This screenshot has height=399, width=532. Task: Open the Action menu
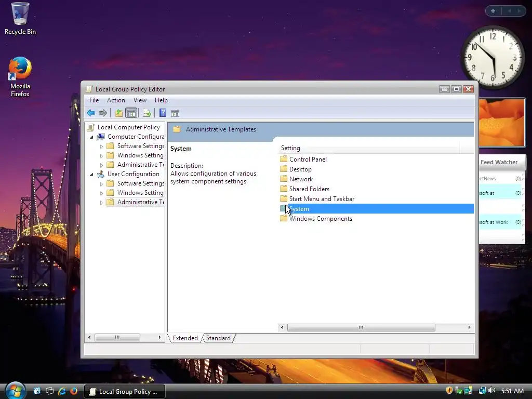click(x=116, y=100)
